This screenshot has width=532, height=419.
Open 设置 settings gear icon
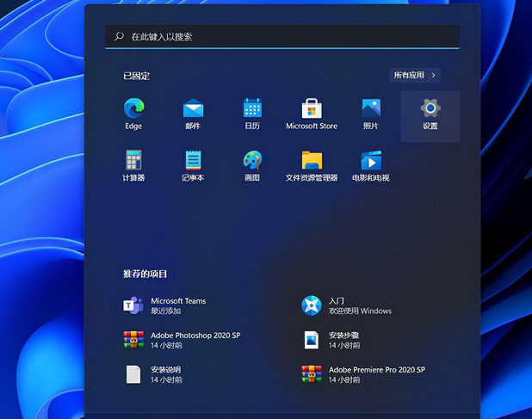tap(430, 109)
